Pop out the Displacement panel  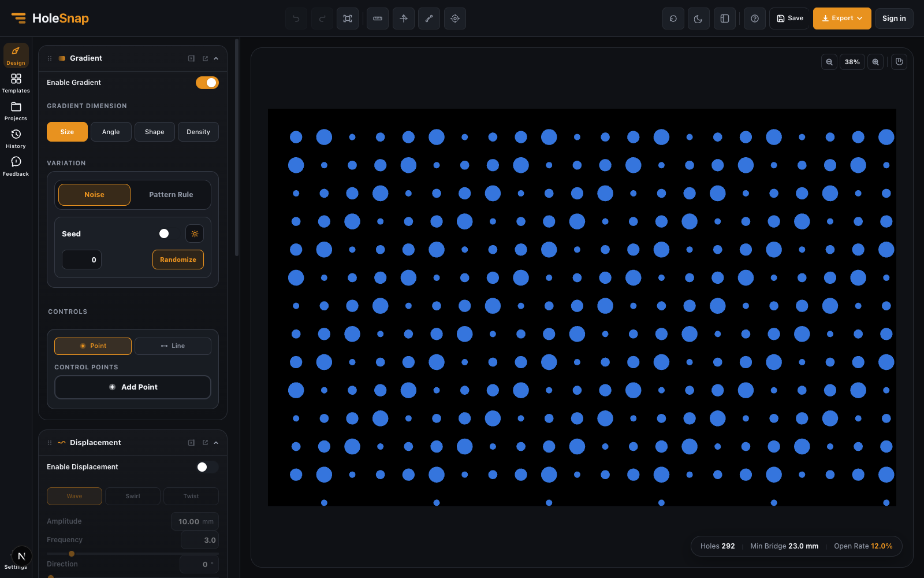[205, 443]
